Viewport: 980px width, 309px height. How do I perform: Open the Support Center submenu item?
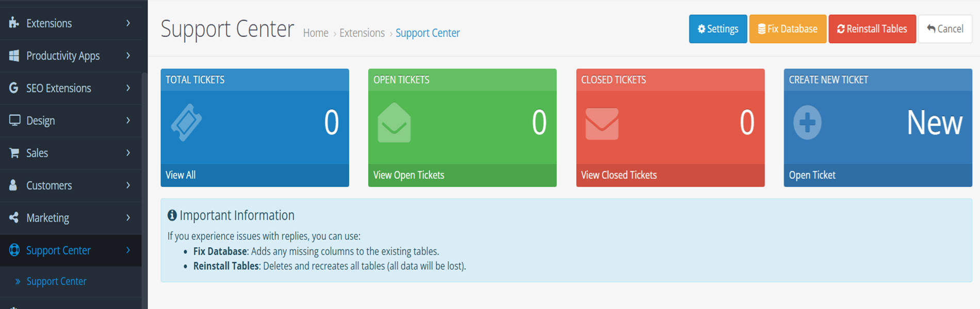pos(56,281)
